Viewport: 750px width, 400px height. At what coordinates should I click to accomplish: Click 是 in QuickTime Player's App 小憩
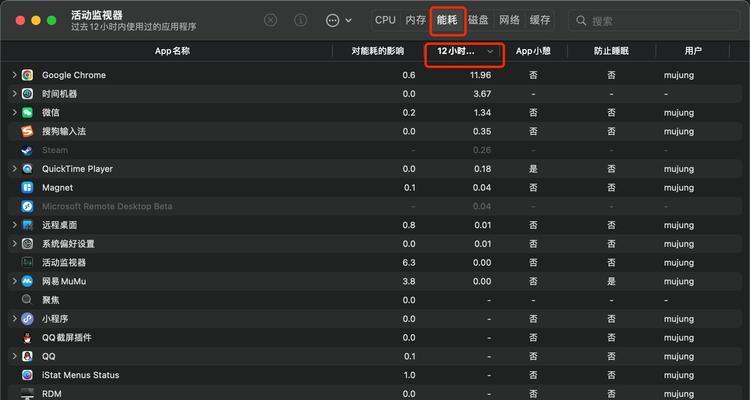(x=533, y=169)
